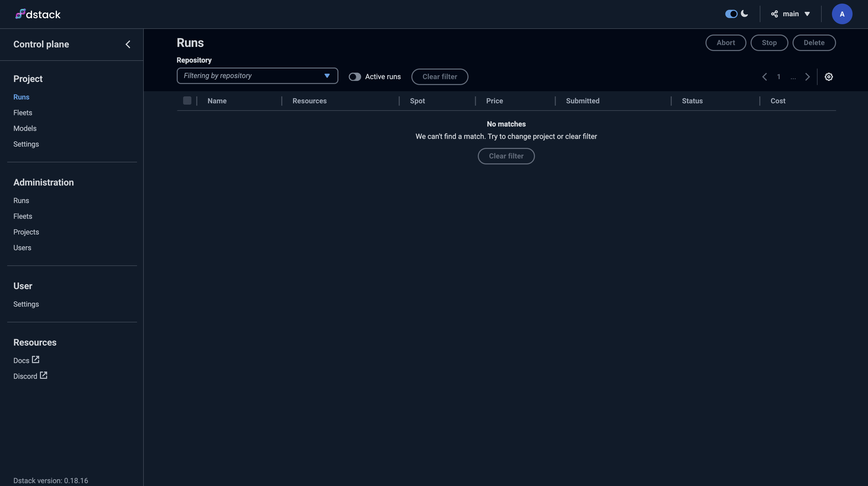Open the Discord link
868x486 pixels.
25,376
